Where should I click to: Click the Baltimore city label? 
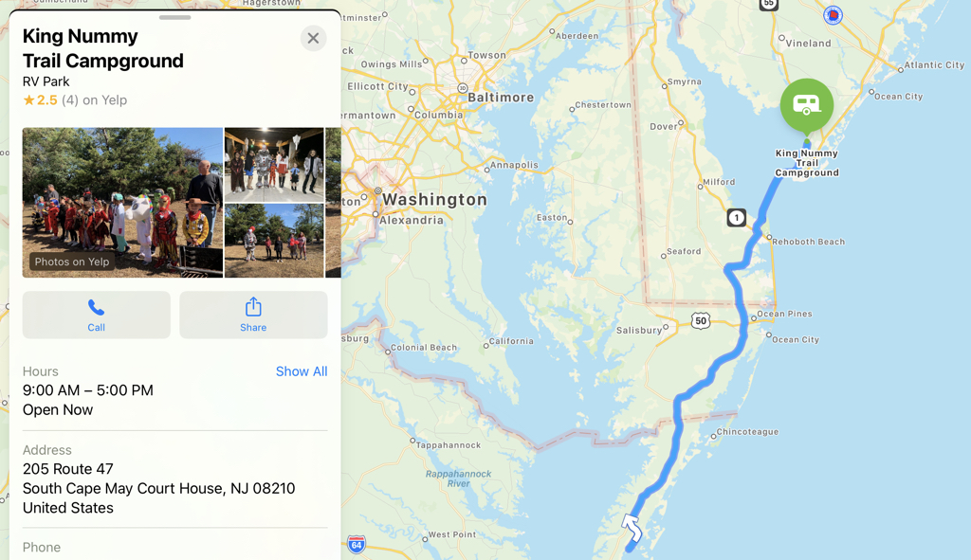tap(501, 98)
